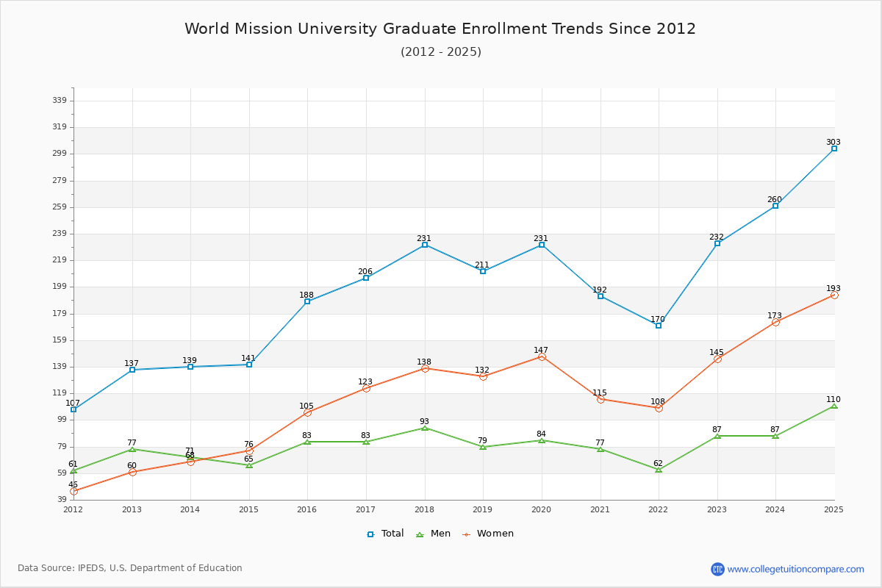Select the 2023 Women data point labeled 145

coord(717,359)
